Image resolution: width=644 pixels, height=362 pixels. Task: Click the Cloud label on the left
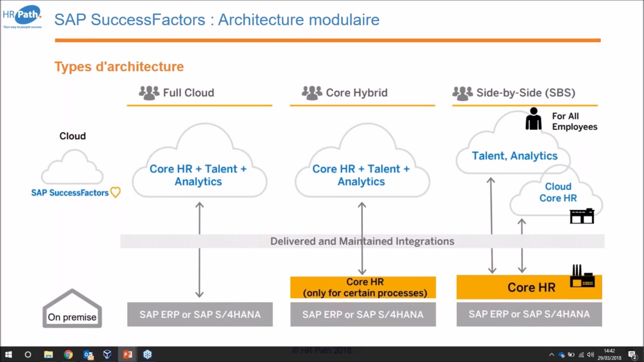tap(72, 136)
